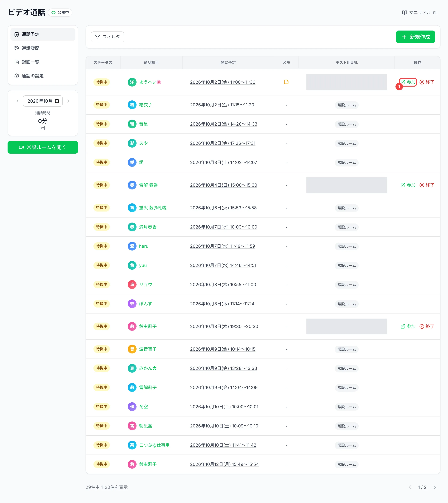Click the 新規作成 button

[x=415, y=37]
